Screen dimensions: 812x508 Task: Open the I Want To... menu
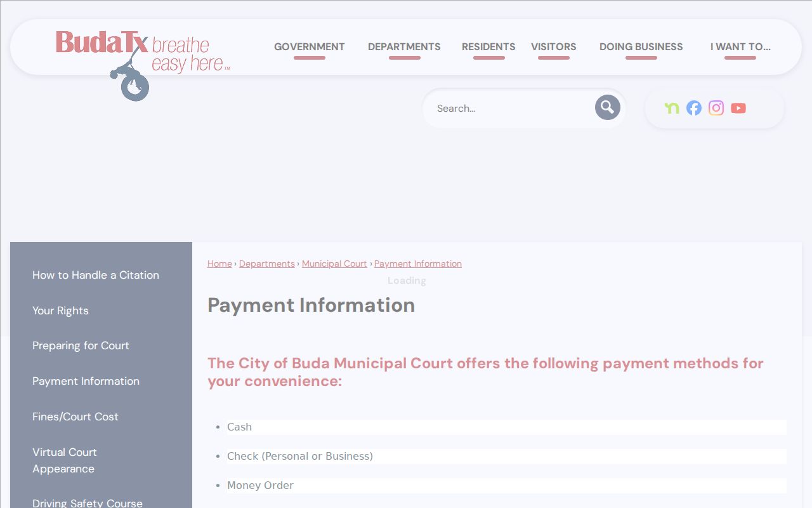click(740, 47)
